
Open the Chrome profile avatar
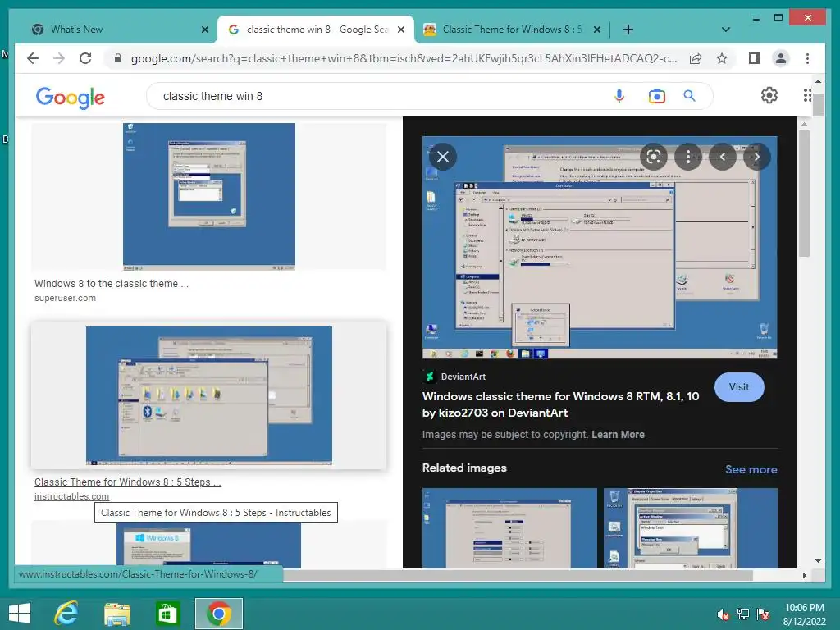tap(781, 58)
